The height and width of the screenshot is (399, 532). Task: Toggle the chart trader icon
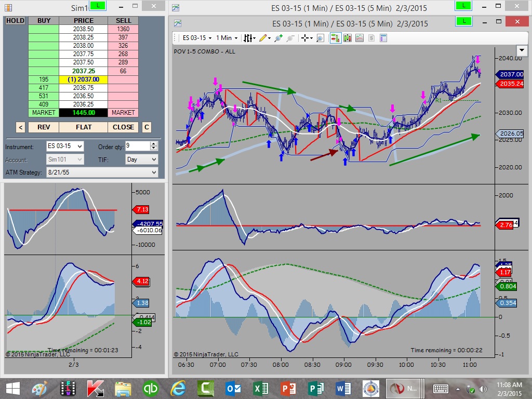[335, 38]
